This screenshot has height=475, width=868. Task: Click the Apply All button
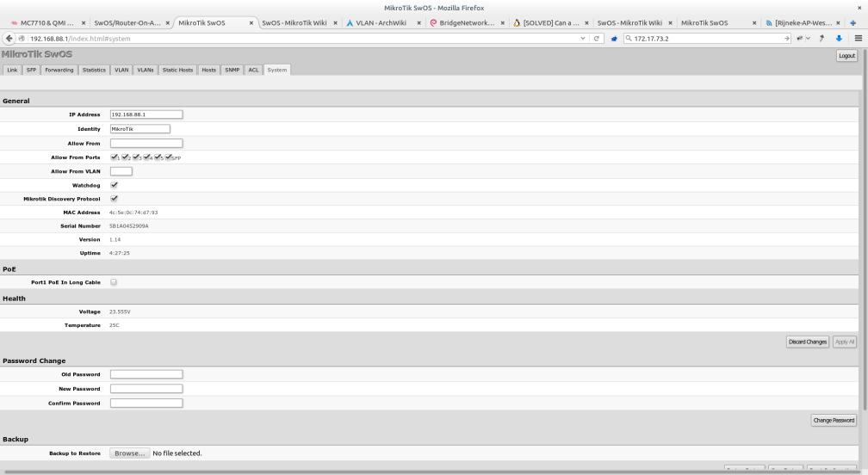coord(844,342)
